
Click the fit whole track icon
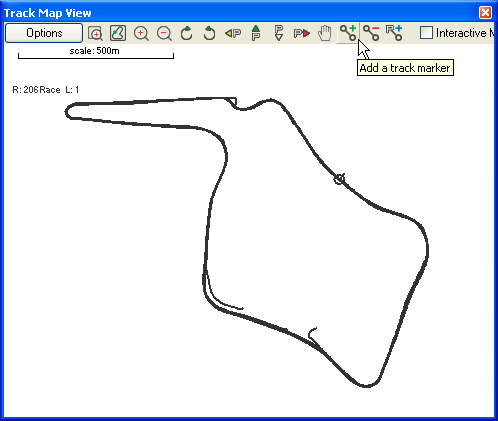[x=118, y=33]
